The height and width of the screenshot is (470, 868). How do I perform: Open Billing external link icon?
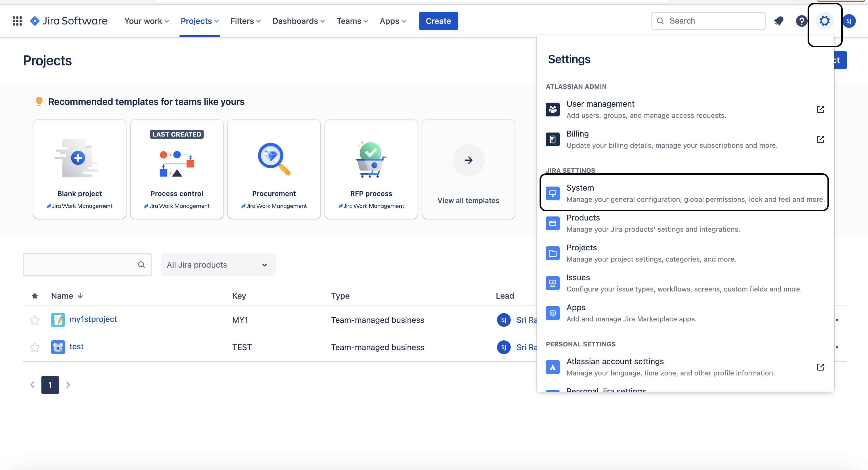pyautogui.click(x=821, y=139)
